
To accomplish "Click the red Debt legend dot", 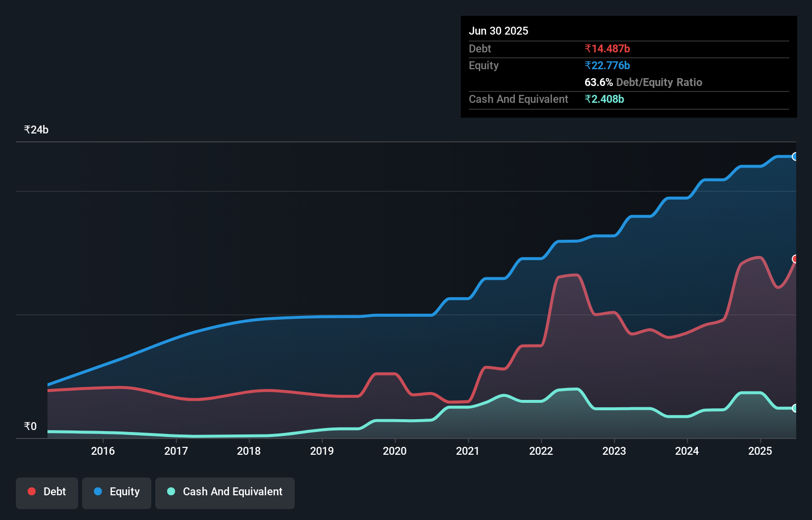I will coord(31,491).
